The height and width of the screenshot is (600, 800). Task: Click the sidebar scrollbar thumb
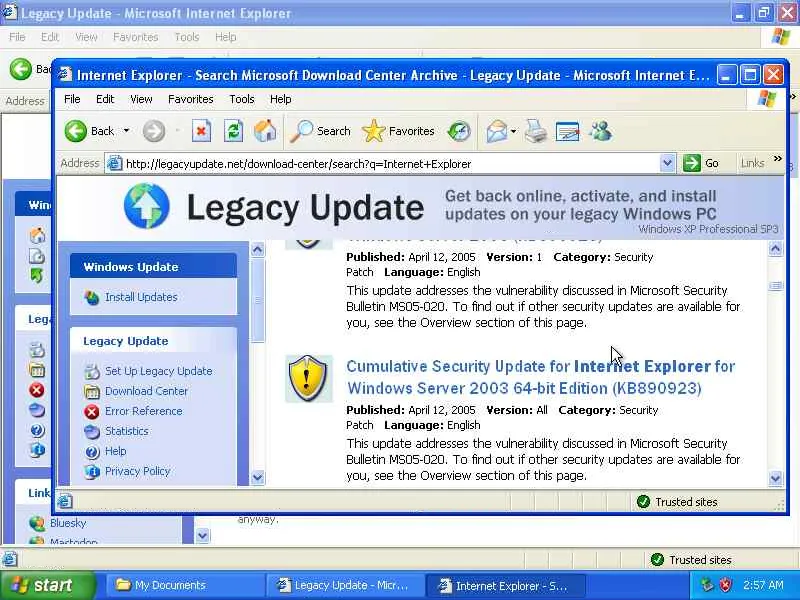(258, 301)
